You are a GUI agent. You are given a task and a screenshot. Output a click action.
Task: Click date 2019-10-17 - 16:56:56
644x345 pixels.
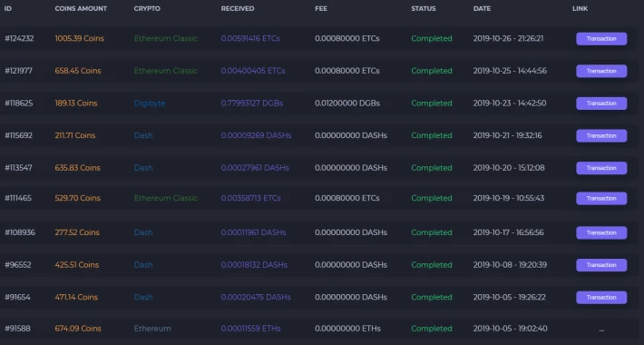[509, 232]
